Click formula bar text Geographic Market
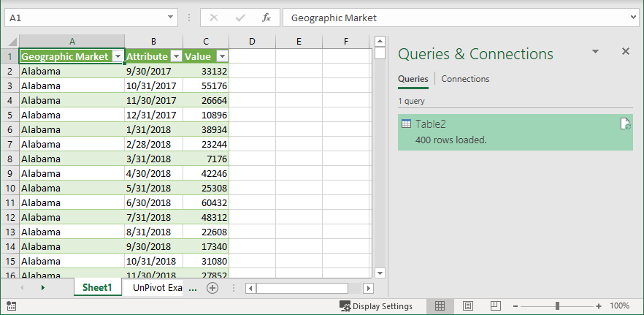This screenshot has height=315, width=644. coord(334,18)
